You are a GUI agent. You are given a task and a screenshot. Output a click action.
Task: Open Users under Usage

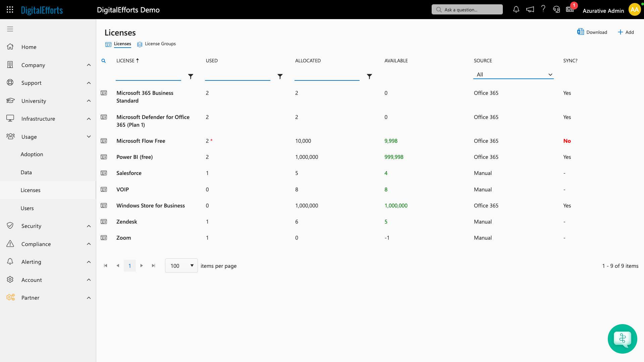point(27,208)
